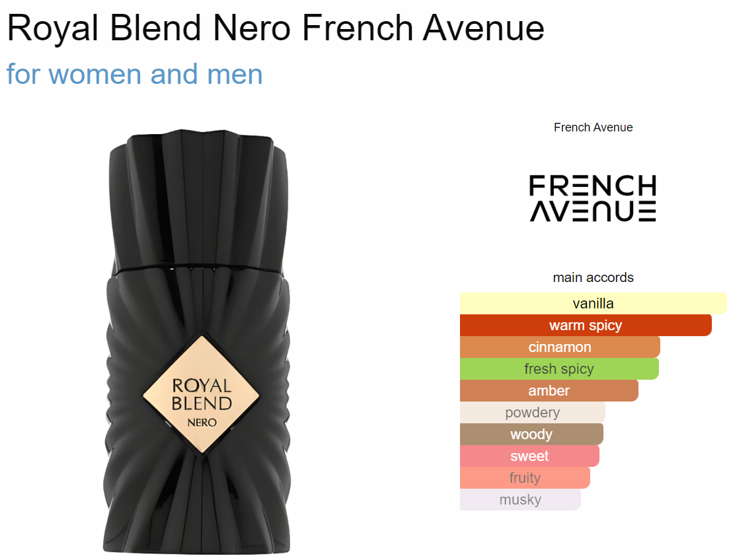
Task: Click the French Avenue brand logo
Action: (593, 198)
